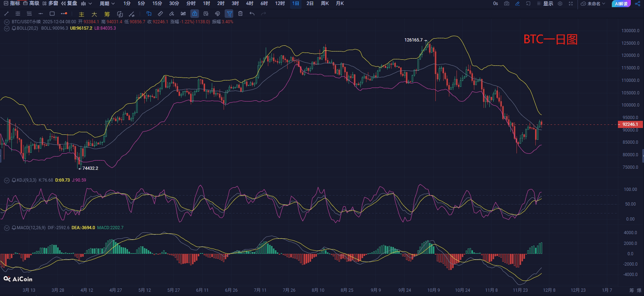Click the chart settings hexagon icon
This screenshot has width=644, height=296.
560,4
